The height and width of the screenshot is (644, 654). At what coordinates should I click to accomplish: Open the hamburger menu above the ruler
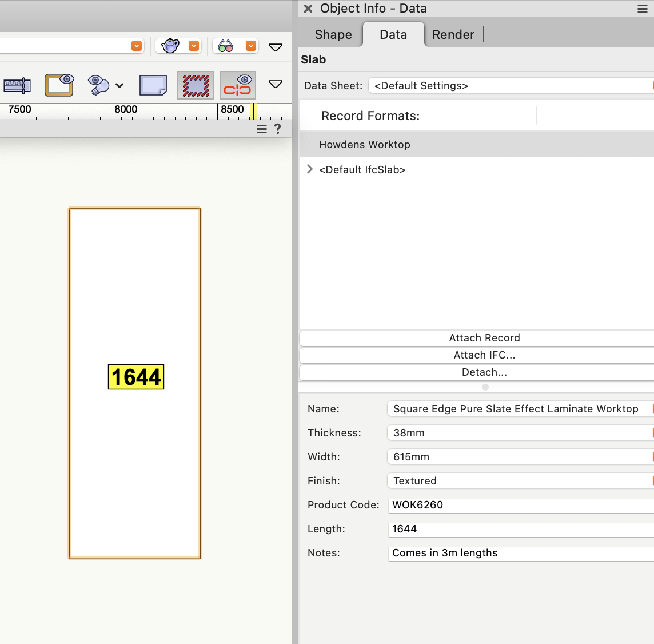[262, 129]
